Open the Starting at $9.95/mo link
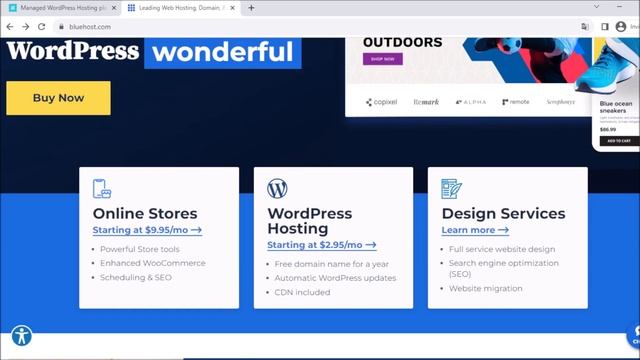This screenshot has height=360, width=640. tap(147, 230)
